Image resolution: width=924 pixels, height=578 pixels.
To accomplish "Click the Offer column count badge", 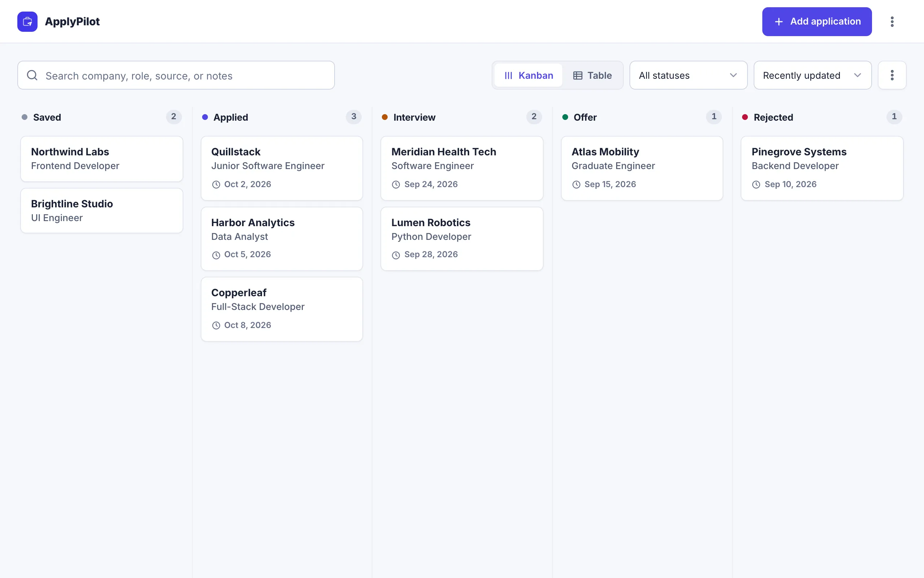I will tap(714, 117).
